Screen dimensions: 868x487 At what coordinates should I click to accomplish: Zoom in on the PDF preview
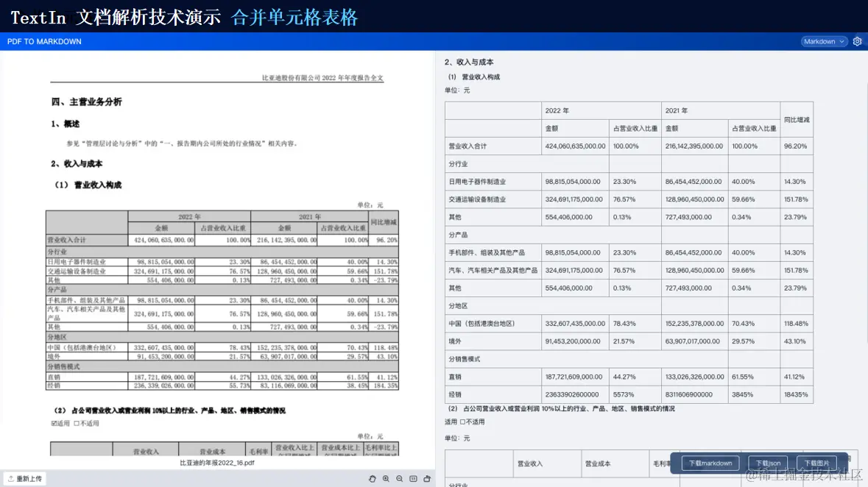pos(386,479)
